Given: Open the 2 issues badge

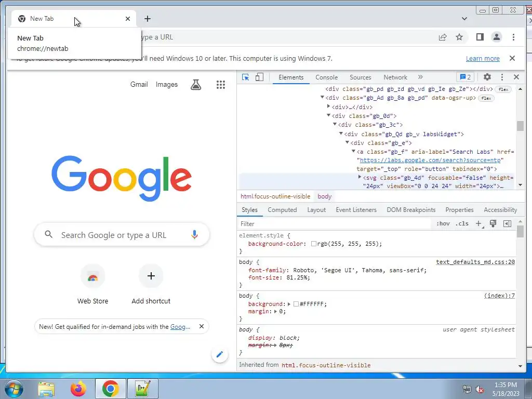Looking at the screenshot, I should pyautogui.click(x=465, y=77).
